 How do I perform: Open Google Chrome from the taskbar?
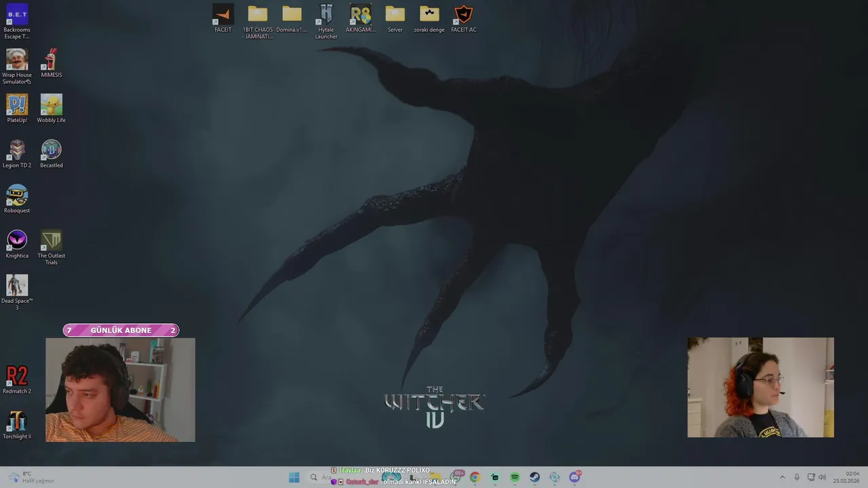[475, 477]
